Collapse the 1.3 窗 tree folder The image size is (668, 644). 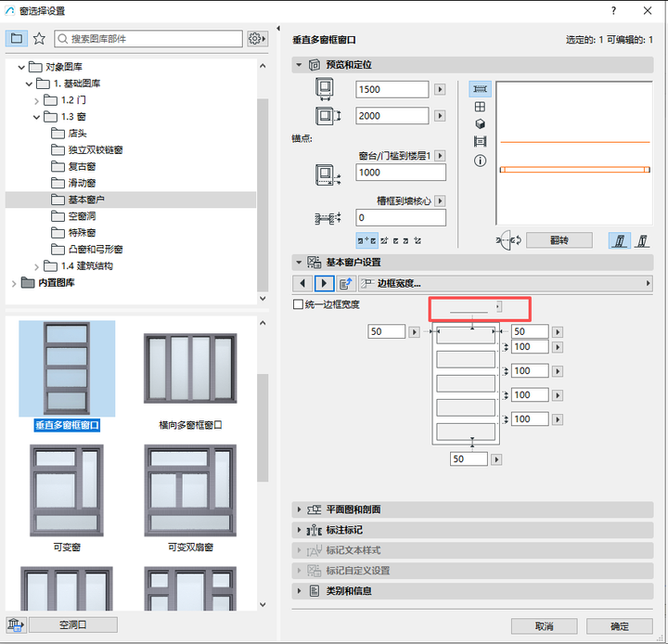tap(36, 117)
